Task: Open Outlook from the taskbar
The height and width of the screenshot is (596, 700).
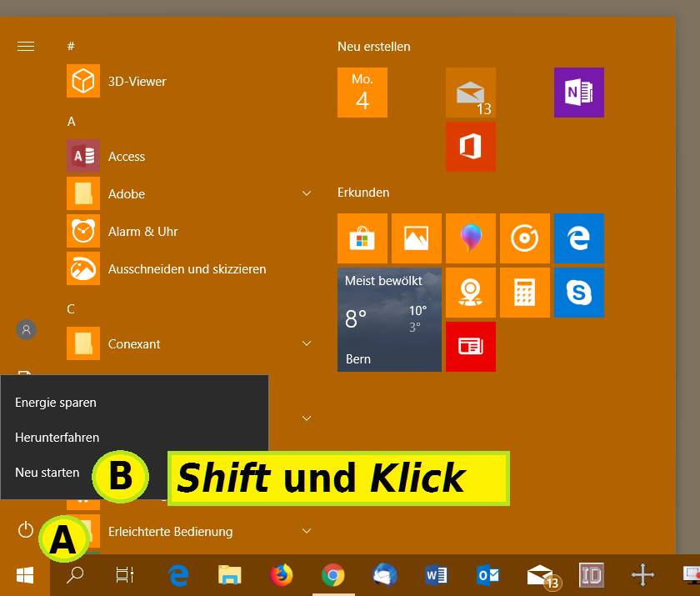Action: pos(487,575)
